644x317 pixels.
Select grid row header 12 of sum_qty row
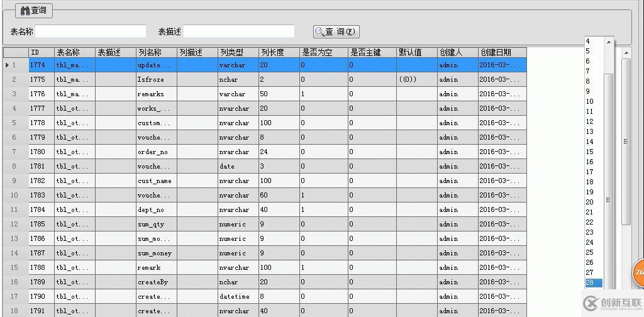16,224
